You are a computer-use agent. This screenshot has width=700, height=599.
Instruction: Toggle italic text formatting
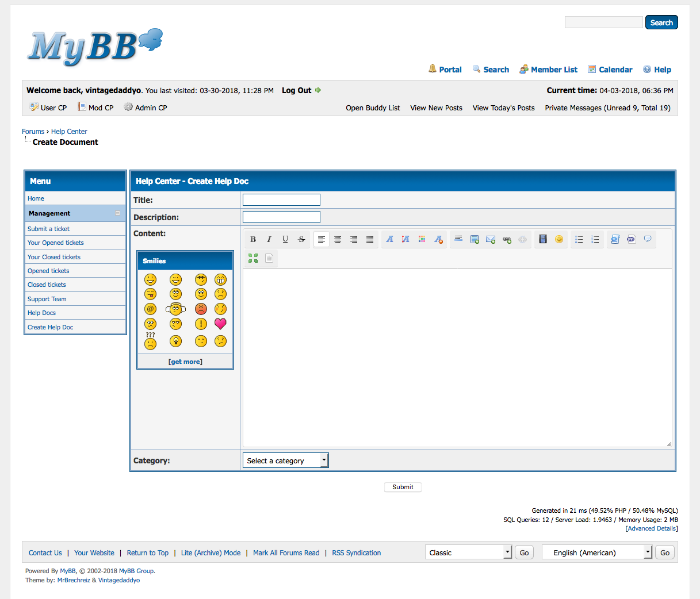point(269,239)
